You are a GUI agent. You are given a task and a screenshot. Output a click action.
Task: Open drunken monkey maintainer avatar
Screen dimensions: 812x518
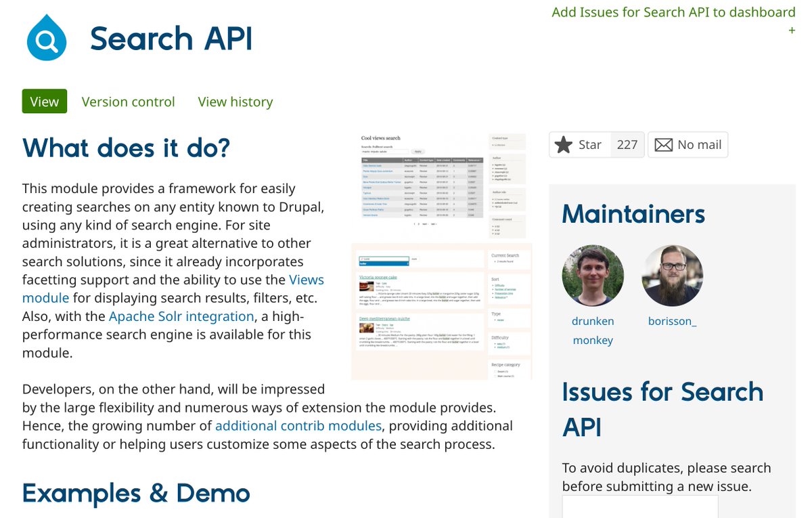point(593,276)
